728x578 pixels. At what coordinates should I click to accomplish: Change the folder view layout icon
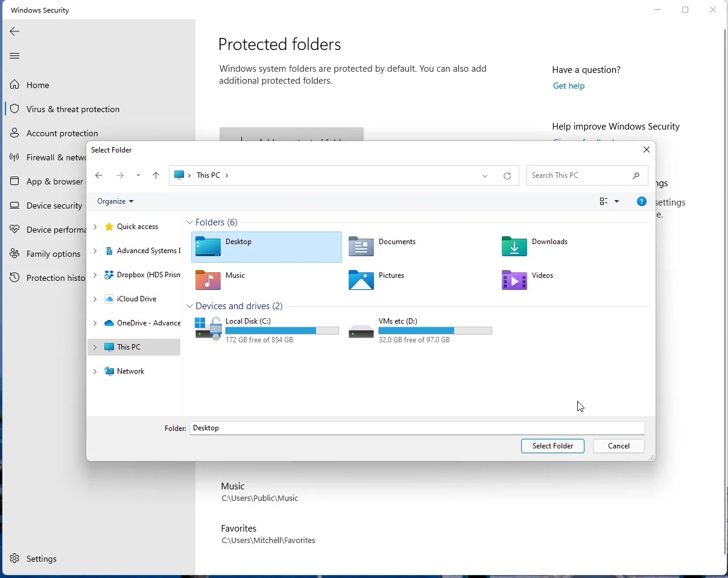point(604,201)
